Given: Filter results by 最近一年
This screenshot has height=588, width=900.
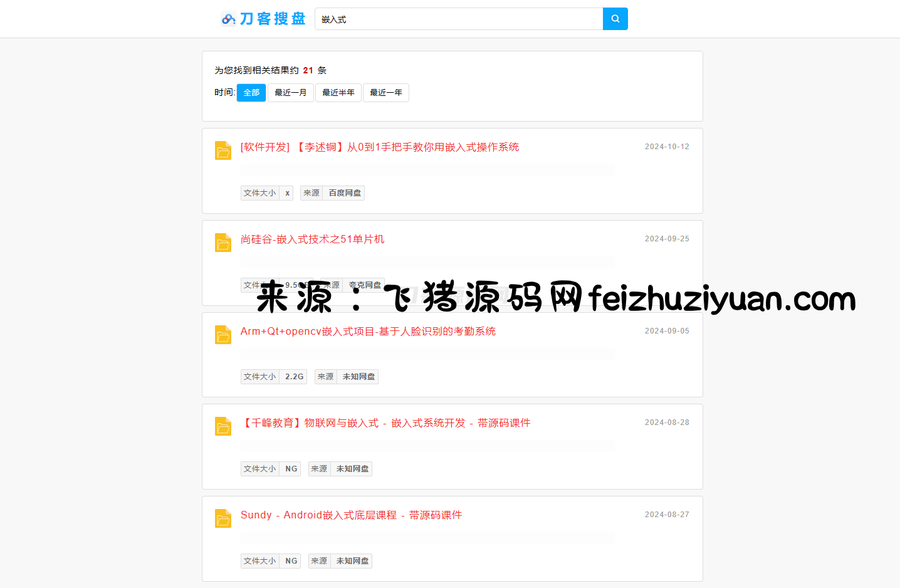Looking at the screenshot, I should [386, 93].
